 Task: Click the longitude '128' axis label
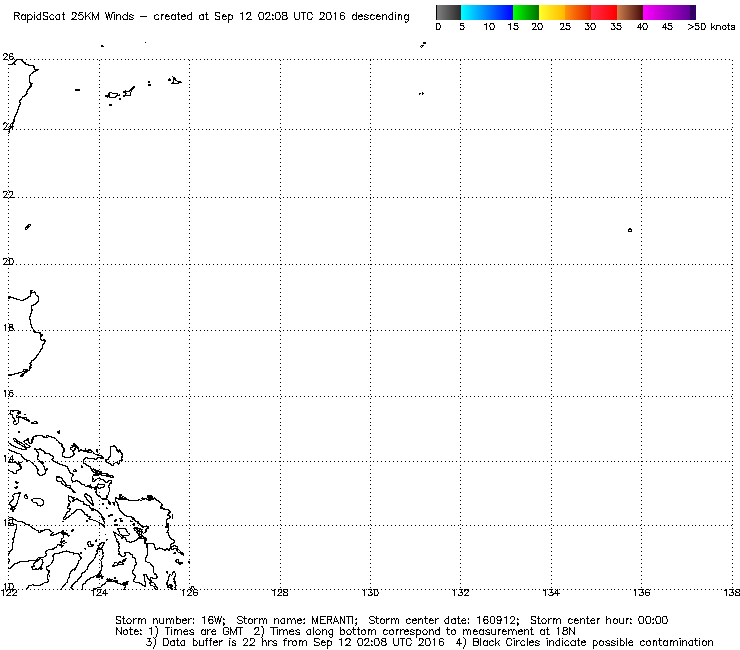[x=280, y=592]
